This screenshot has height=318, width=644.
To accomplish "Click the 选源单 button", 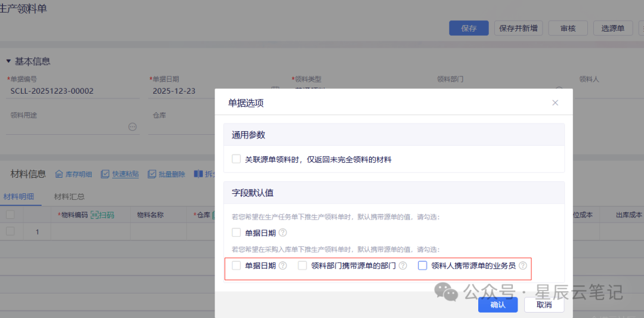I will (x=613, y=29).
